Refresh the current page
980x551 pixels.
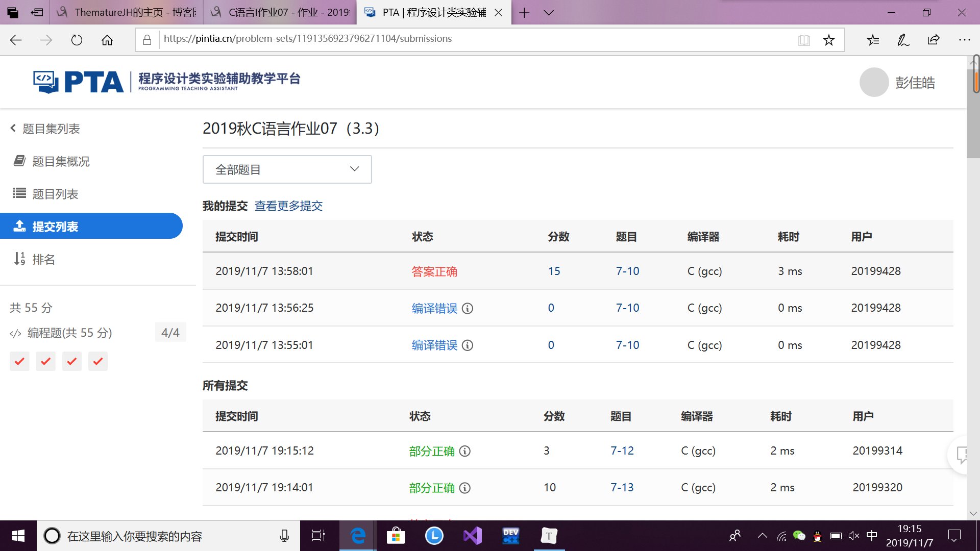[x=77, y=40]
